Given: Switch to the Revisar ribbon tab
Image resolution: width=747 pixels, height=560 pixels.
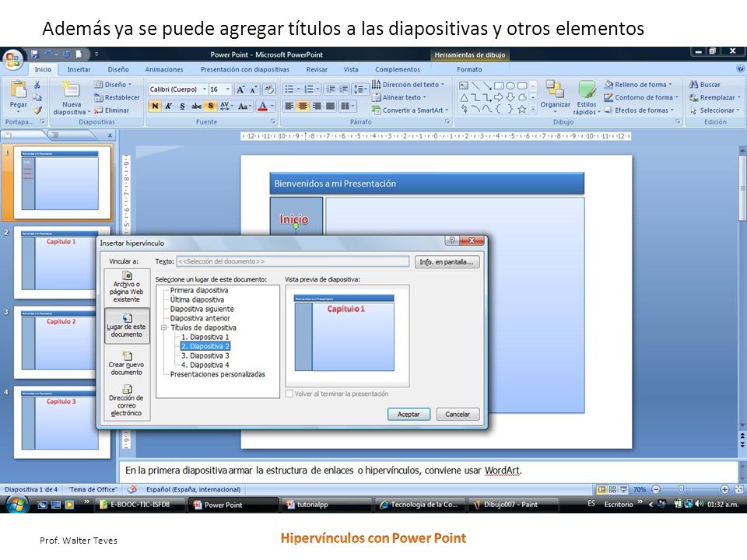Looking at the screenshot, I should pyautogui.click(x=317, y=69).
